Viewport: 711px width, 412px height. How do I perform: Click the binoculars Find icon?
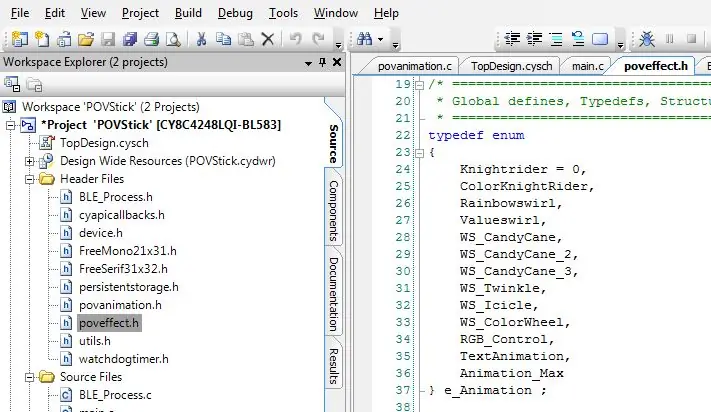click(365, 39)
